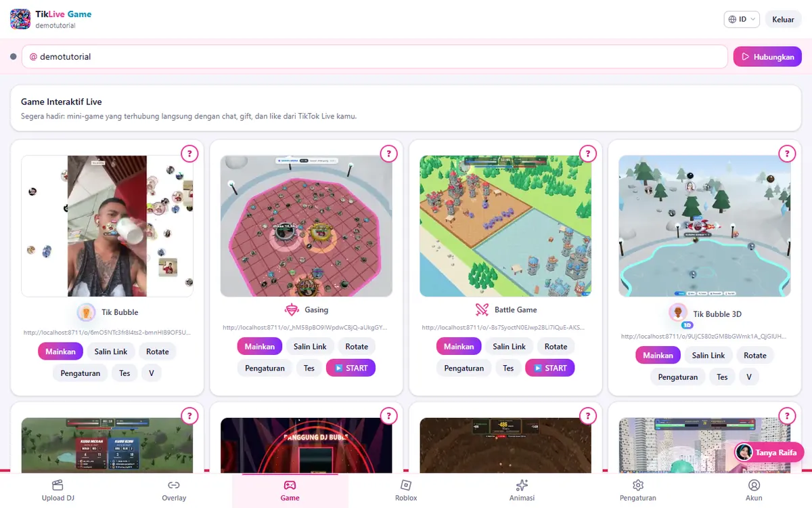Open the ID language dropdown
812x508 pixels.
pos(742,20)
